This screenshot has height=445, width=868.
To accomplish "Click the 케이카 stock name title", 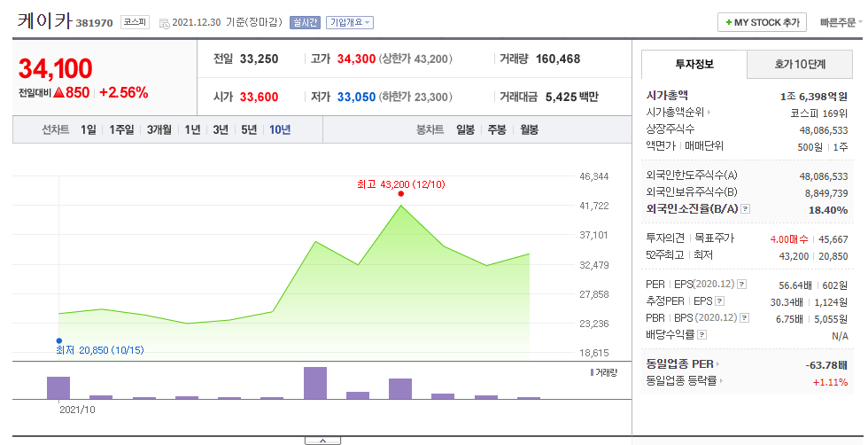I will 45,21.
